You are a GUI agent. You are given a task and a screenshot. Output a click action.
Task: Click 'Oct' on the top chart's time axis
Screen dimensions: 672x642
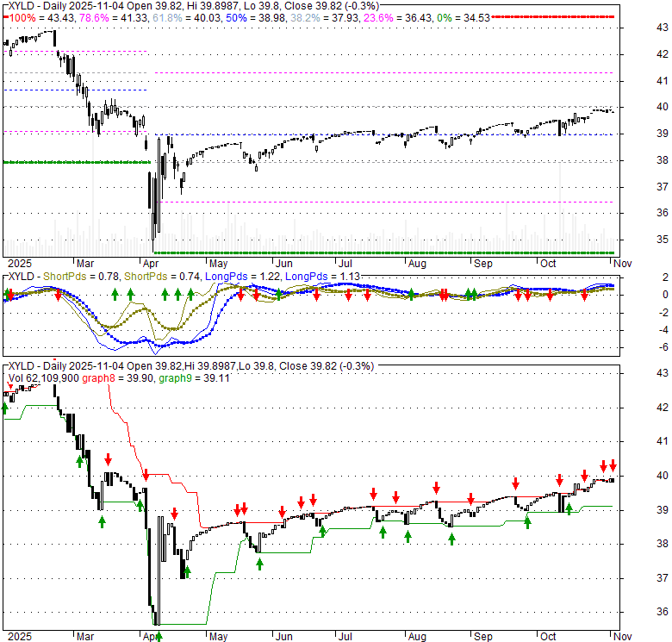[x=548, y=264]
